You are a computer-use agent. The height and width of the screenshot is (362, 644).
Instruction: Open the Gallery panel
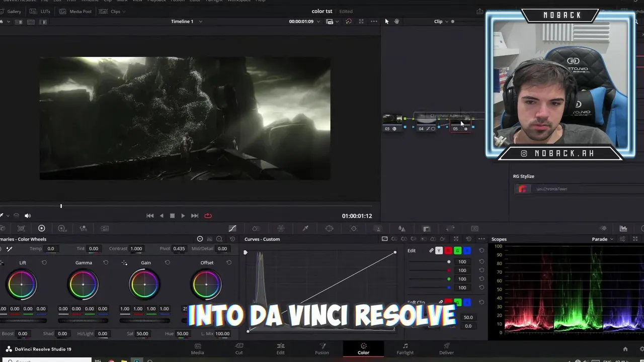11,11
